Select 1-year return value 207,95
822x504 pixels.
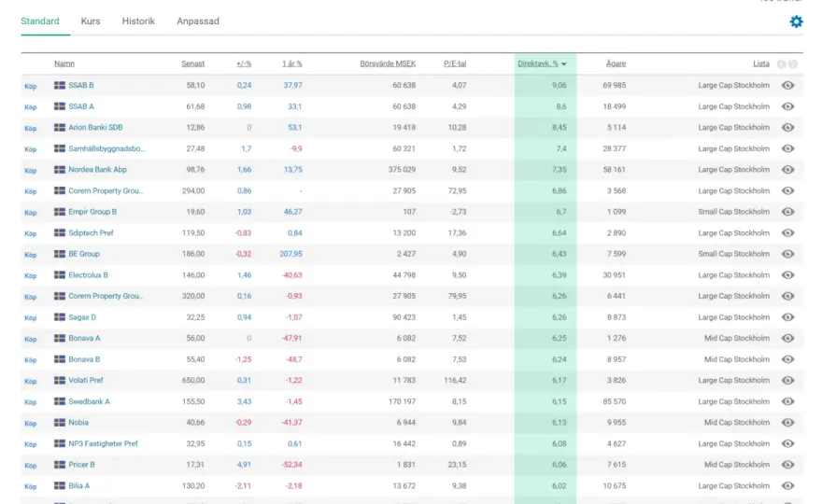click(x=291, y=254)
